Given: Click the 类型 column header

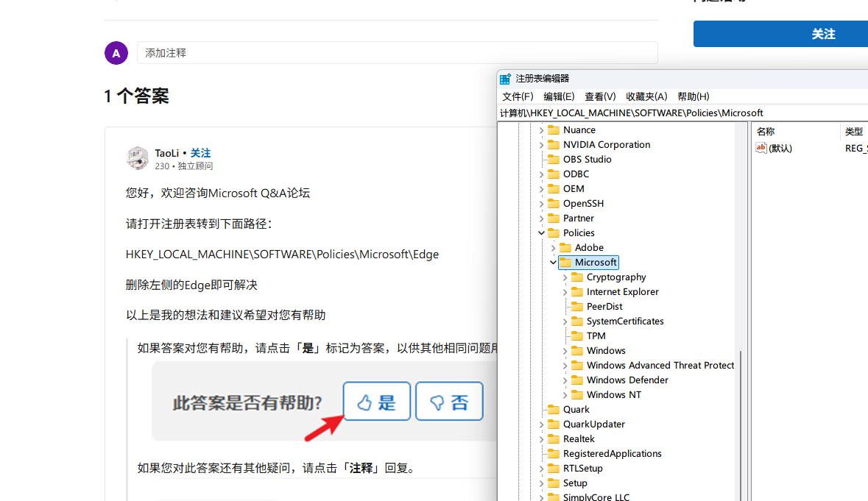Looking at the screenshot, I should (x=854, y=132).
